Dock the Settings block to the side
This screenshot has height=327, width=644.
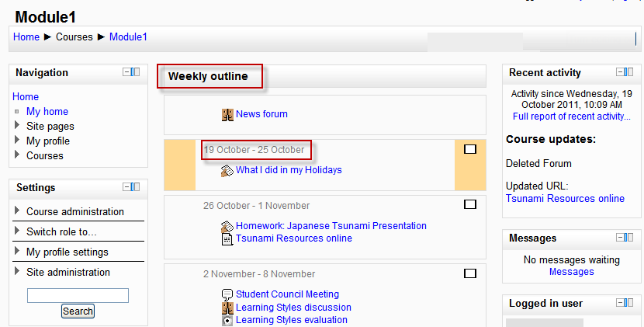tap(136, 187)
